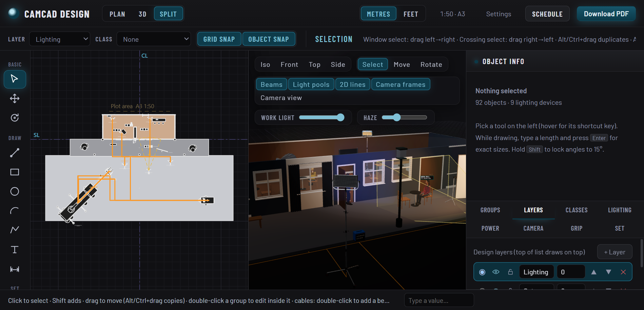Toggle Light pools display
644x310 pixels.
311,84
